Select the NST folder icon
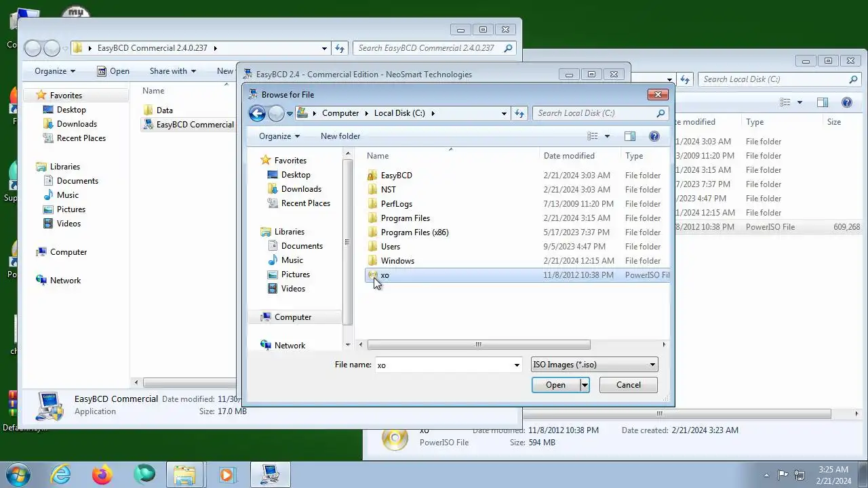Image resolution: width=868 pixels, height=488 pixels. coord(372,190)
